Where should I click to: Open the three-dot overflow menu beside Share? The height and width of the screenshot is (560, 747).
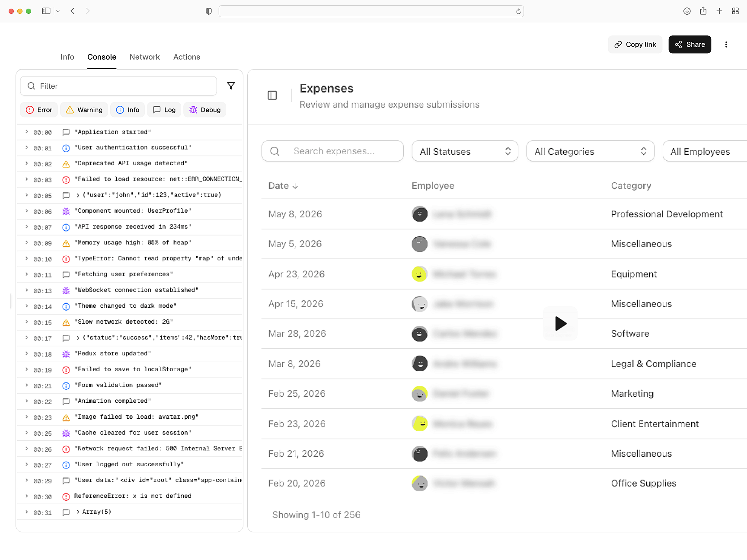tap(726, 45)
